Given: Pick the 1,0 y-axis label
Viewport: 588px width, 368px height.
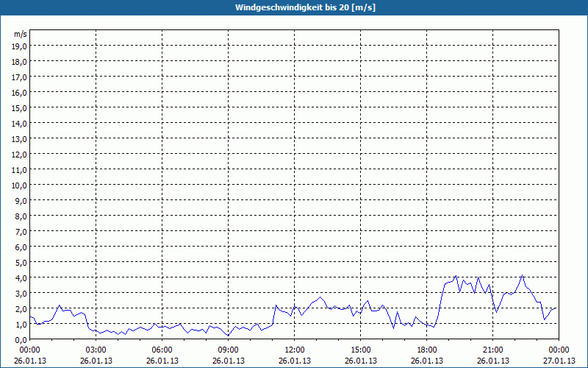Looking at the screenshot, I should [x=21, y=325].
